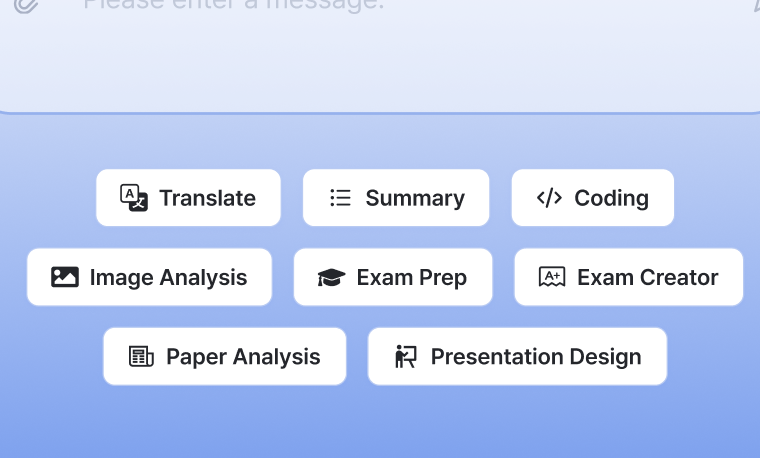This screenshot has height=458, width=760.
Task: Click the Summary bullet list icon
Action: click(340, 198)
